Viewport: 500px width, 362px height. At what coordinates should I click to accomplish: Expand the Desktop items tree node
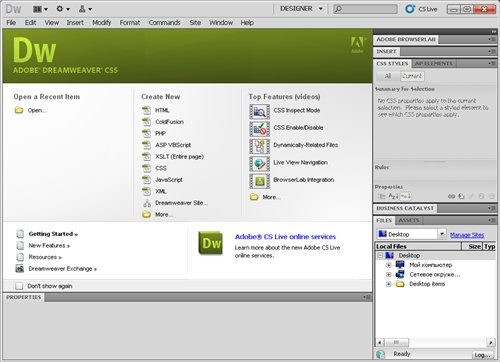pos(388,284)
